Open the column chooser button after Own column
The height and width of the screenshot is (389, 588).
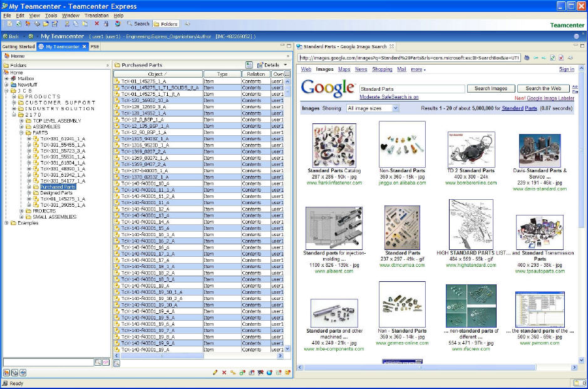click(x=287, y=74)
